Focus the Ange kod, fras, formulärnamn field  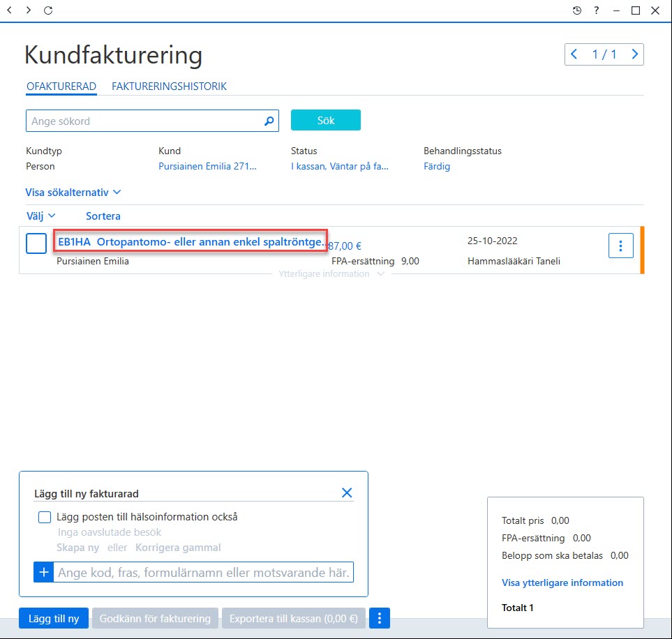click(x=204, y=572)
